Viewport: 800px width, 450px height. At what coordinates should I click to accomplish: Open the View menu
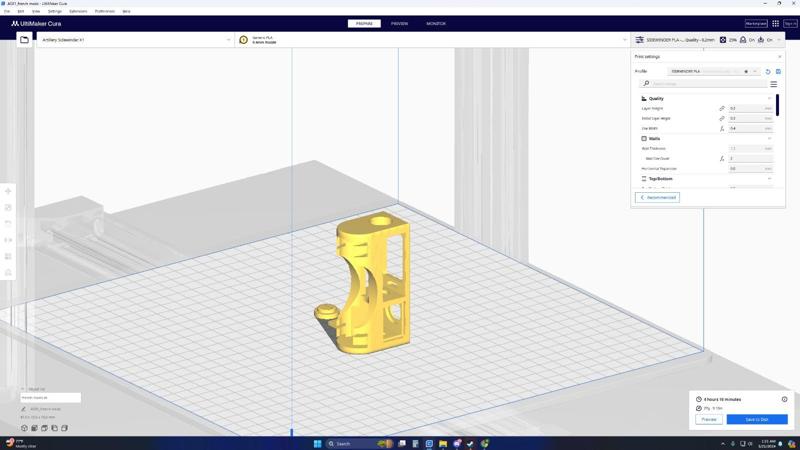[x=36, y=11]
